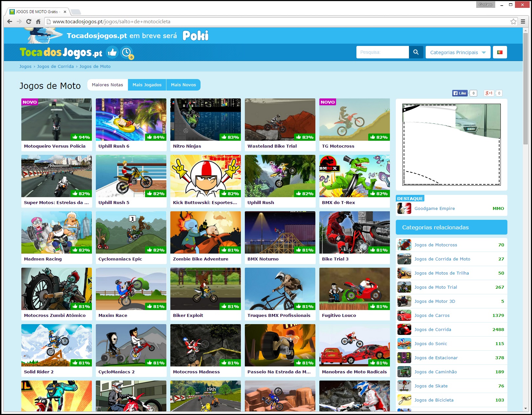The image size is (532, 415).
Task: Open Jogos de Motocross category link
Action: 436,245
